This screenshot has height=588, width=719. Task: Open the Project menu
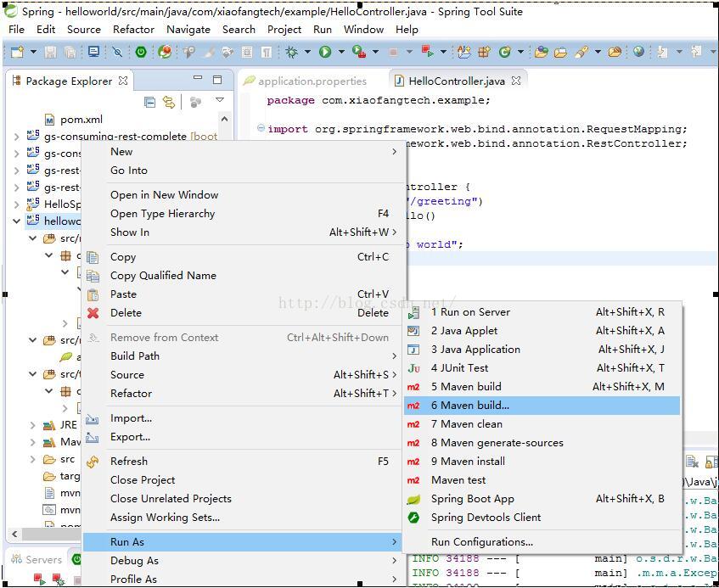point(284,30)
